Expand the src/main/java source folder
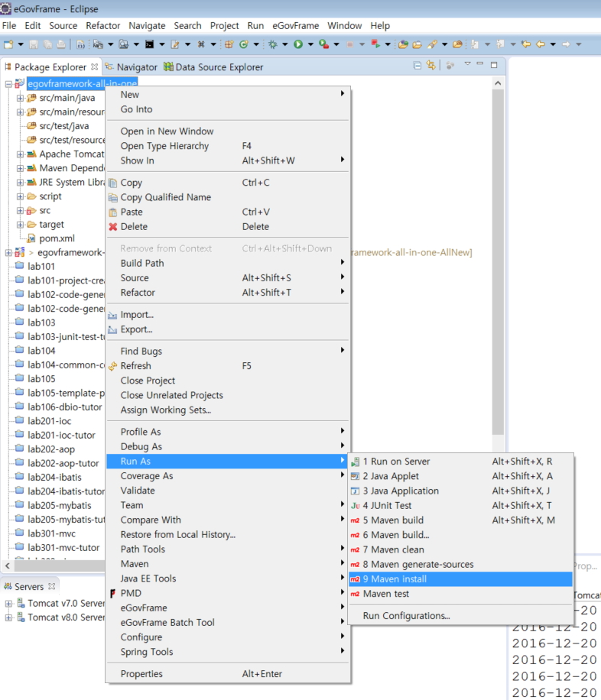 coord(21,98)
